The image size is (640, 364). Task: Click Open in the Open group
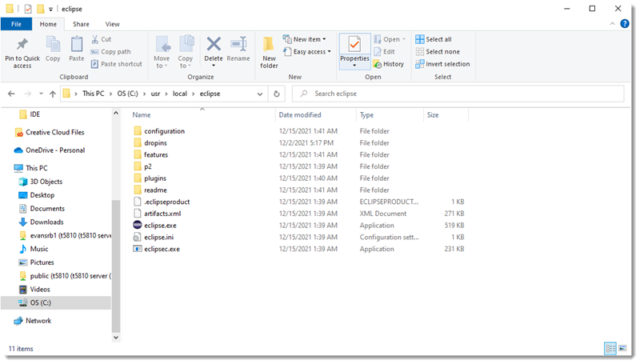[x=390, y=39]
